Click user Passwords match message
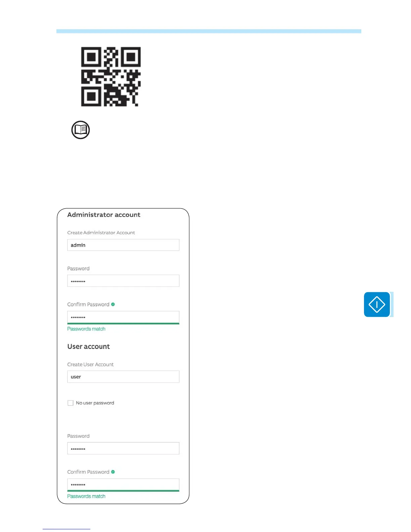Image resolution: width=411 pixels, height=532 pixels. tap(86, 496)
